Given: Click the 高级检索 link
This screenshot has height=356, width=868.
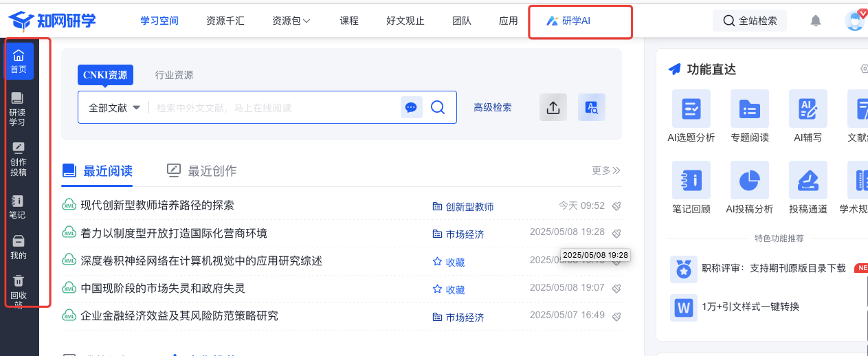Looking at the screenshot, I should (x=492, y=107).
